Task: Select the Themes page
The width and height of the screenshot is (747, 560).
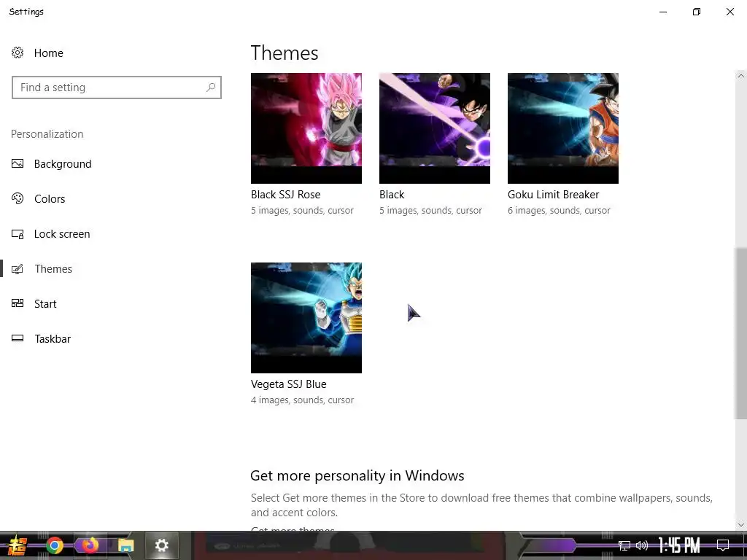Action: pos(53,269)
